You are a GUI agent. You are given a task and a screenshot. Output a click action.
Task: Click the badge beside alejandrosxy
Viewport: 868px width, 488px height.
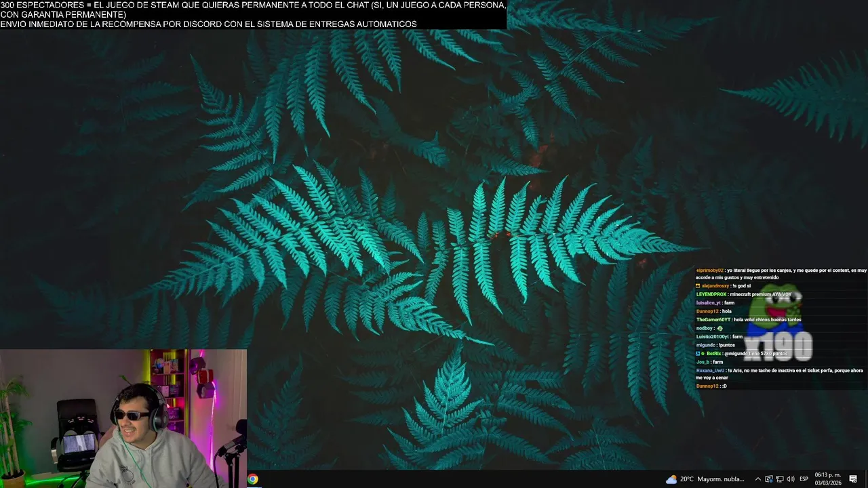pos(698,286)
